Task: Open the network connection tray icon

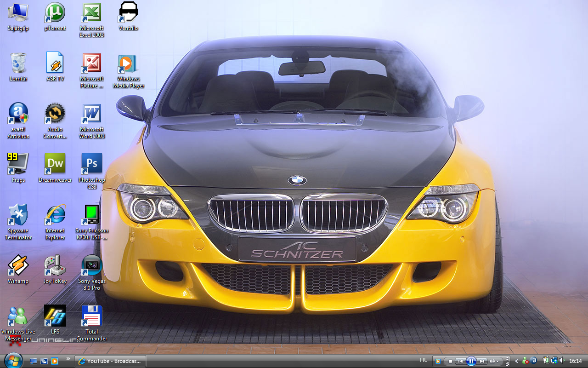Action: (555, 361)
